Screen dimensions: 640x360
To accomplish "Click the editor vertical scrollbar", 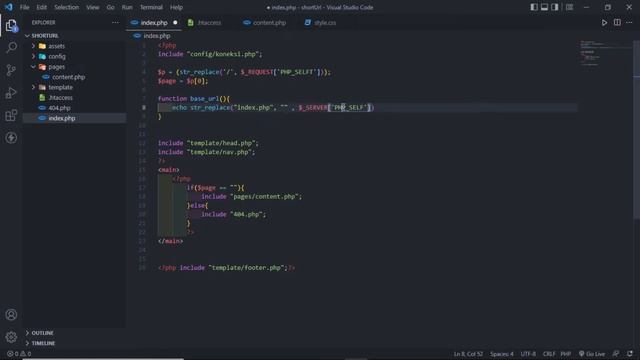I will pos(636,131).
